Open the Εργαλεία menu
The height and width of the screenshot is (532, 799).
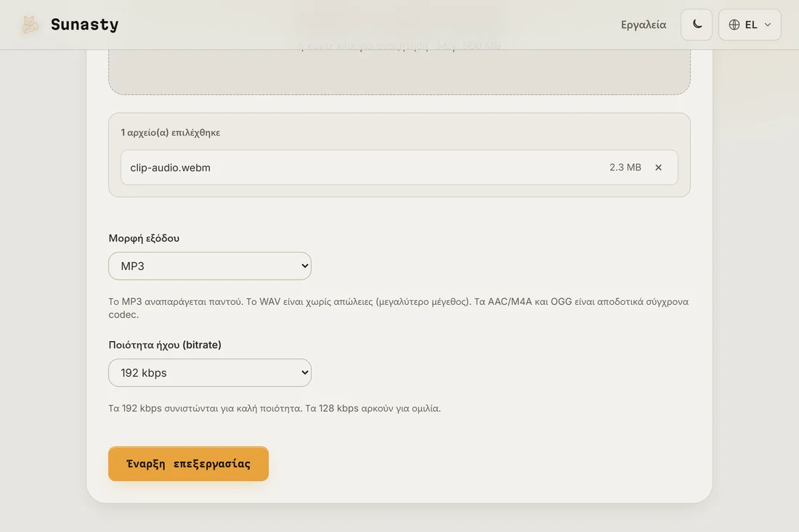coord(643,25)
